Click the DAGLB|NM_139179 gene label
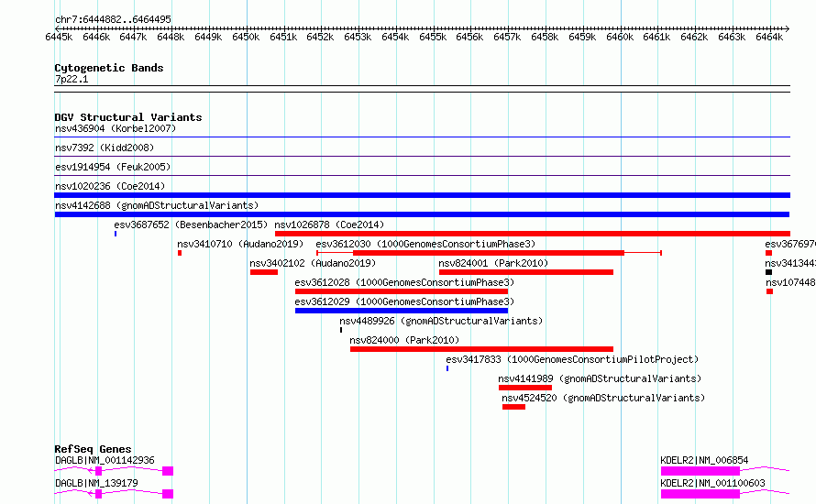816x504 pixels. pos(96,483)
